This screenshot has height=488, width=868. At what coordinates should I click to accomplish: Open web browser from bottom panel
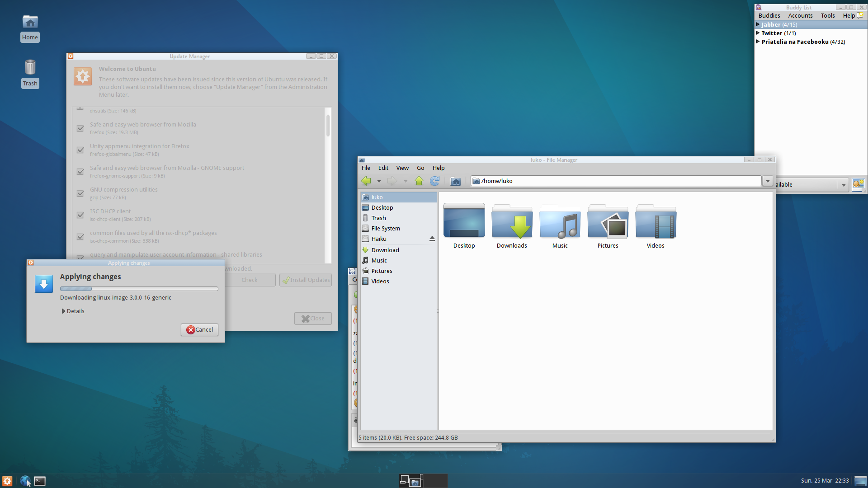click(x=25, y=481)
